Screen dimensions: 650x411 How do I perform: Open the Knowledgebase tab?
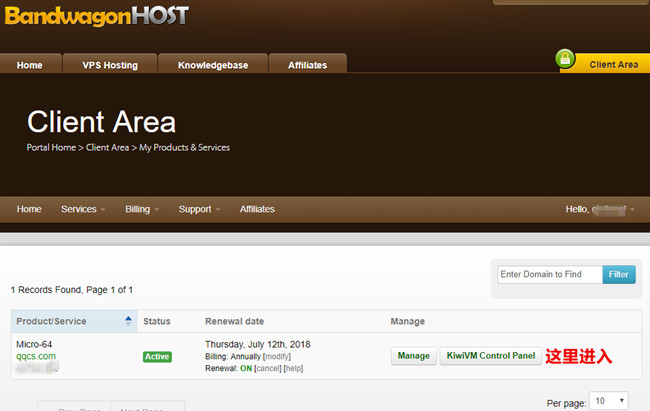pos(213,65)
